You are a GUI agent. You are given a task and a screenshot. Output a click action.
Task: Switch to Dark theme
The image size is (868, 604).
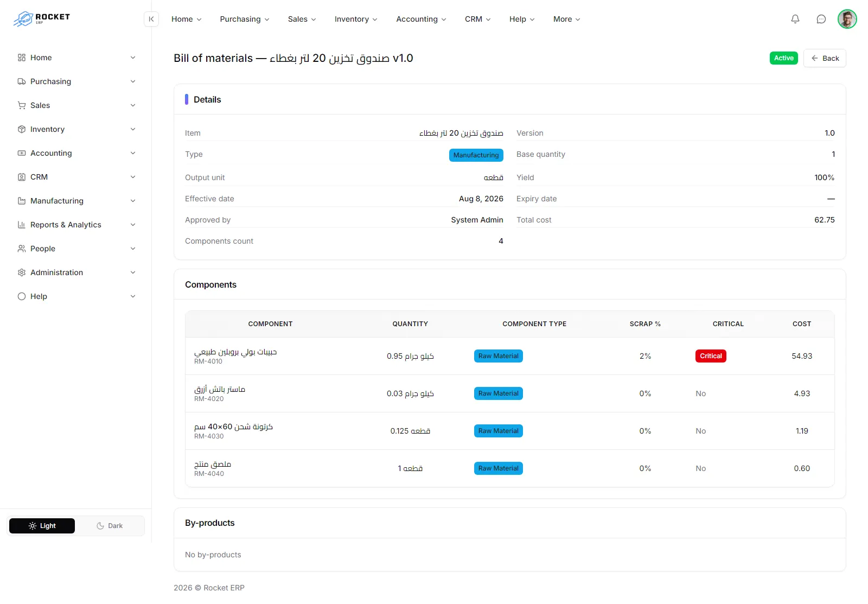tap(110, 526)
